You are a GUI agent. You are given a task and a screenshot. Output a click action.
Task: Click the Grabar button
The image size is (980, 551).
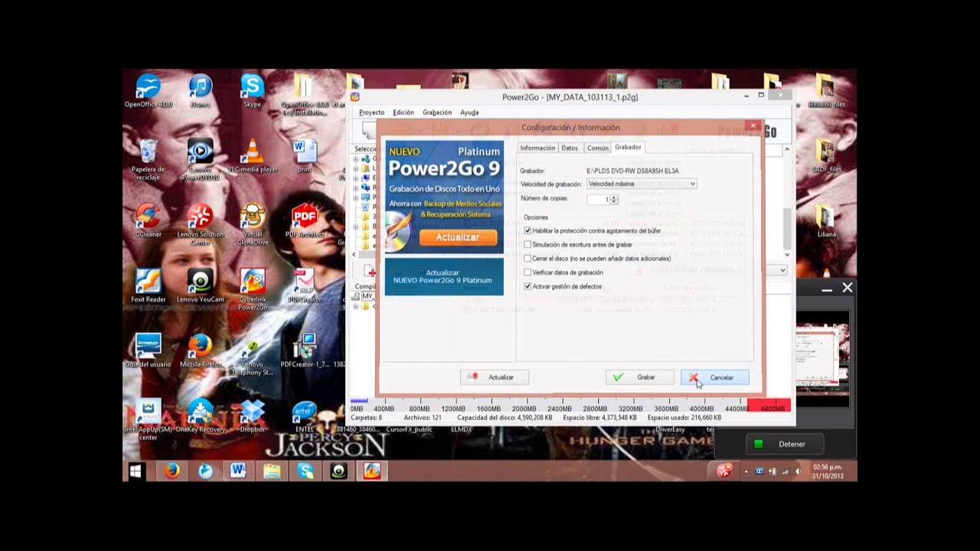coord(639,377)
